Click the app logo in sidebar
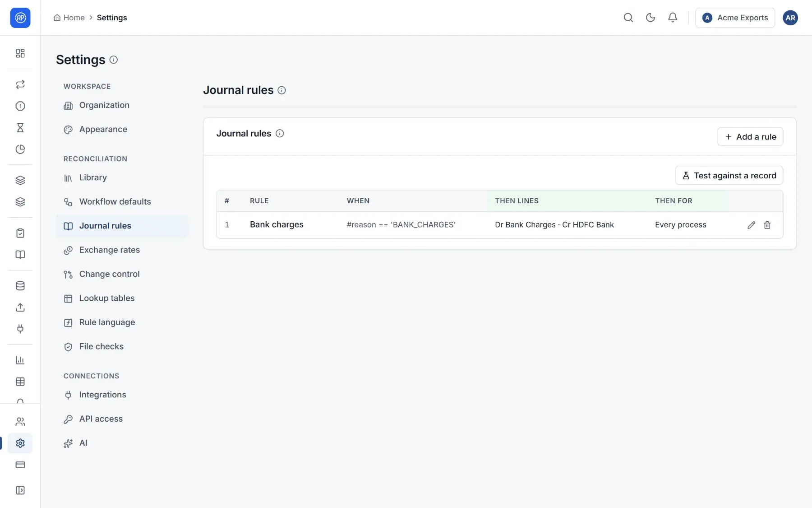 click(x=20, y=18)
